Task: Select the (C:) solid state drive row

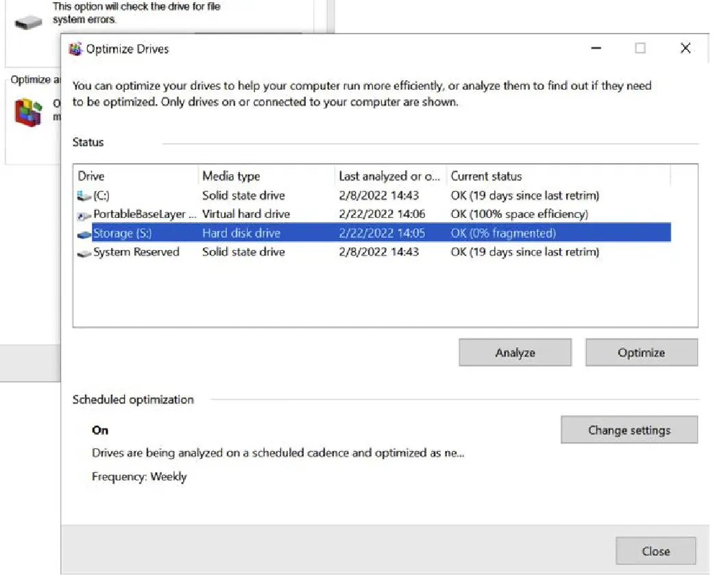Action: (243, 196)
